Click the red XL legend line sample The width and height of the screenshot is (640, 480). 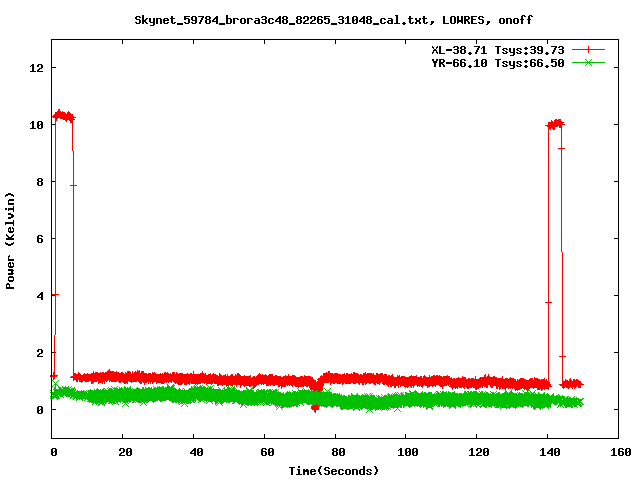(588, 50)
